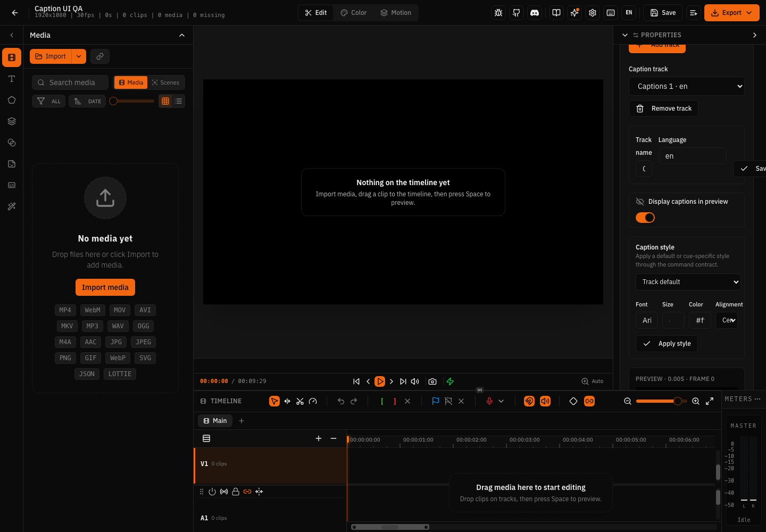Switch media browser to grid view
Screen dimensions: 766x532
tap(165, 101)
